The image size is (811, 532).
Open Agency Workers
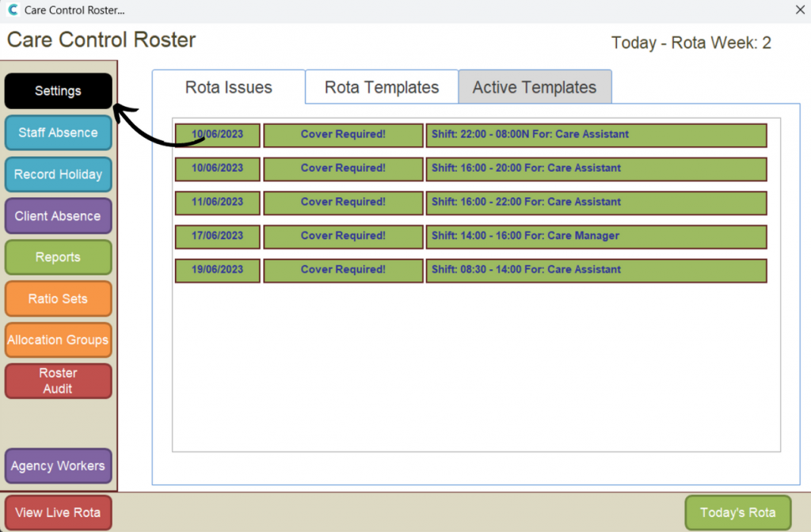[x=59, y=465]
